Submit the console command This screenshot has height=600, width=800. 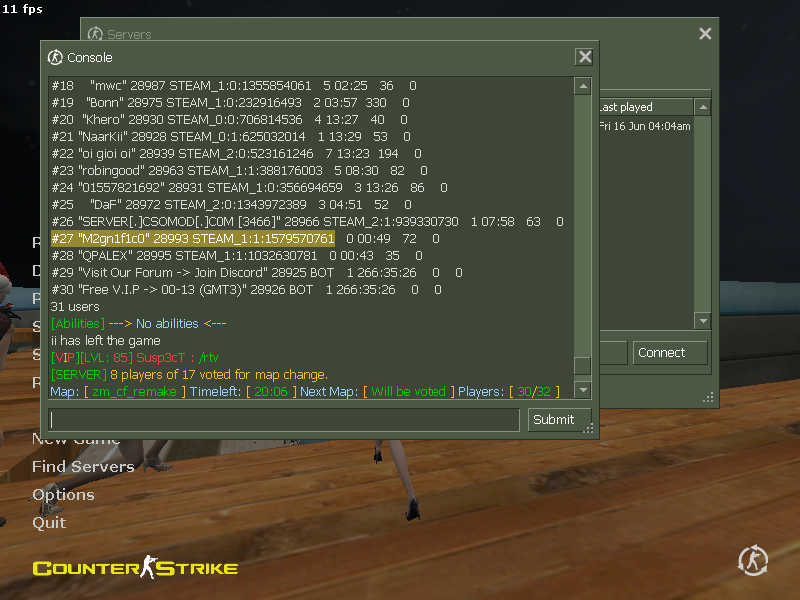tap(553, 420)
